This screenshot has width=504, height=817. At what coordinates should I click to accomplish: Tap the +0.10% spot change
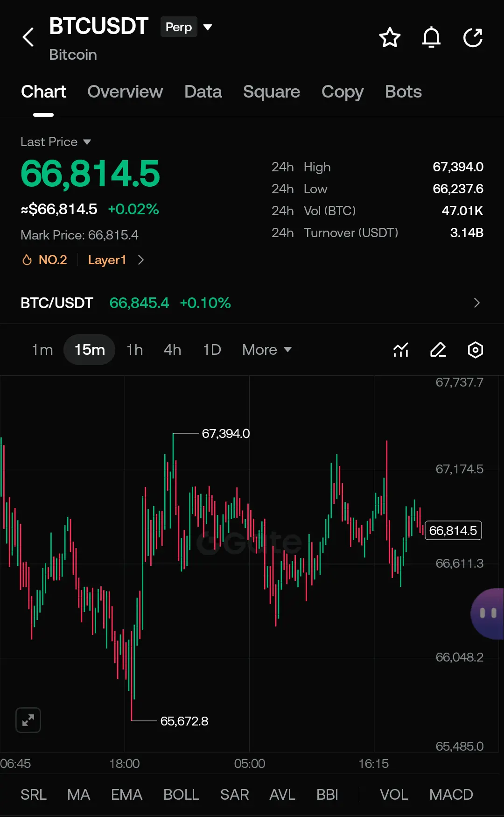coord(205,303)
